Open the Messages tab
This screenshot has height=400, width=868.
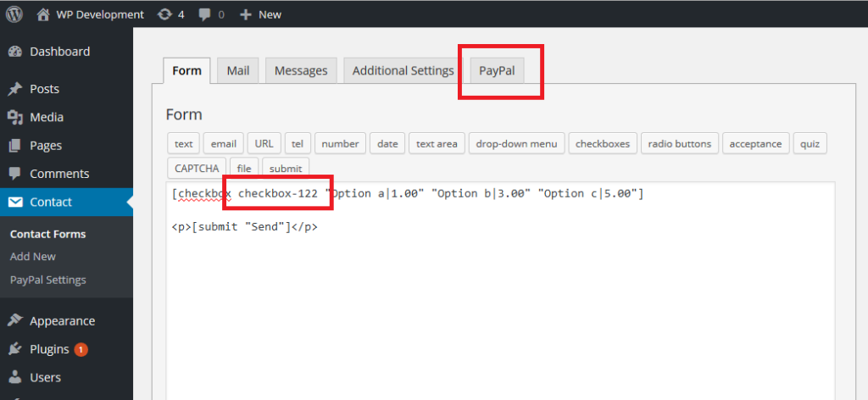tap(301, 71)
